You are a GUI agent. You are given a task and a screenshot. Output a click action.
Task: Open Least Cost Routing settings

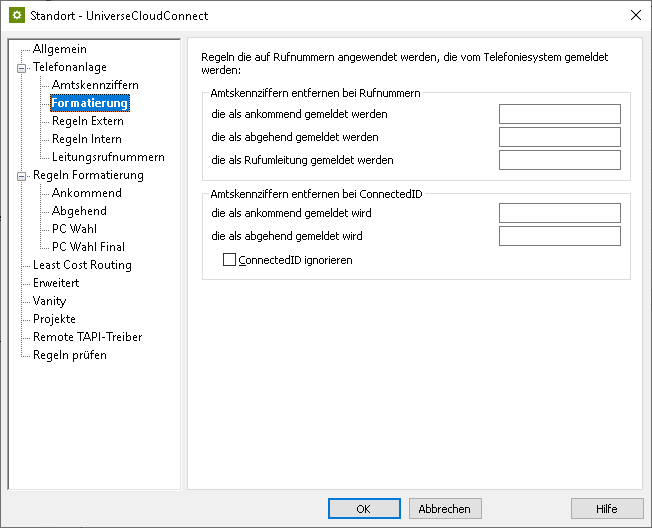point(82,265)
